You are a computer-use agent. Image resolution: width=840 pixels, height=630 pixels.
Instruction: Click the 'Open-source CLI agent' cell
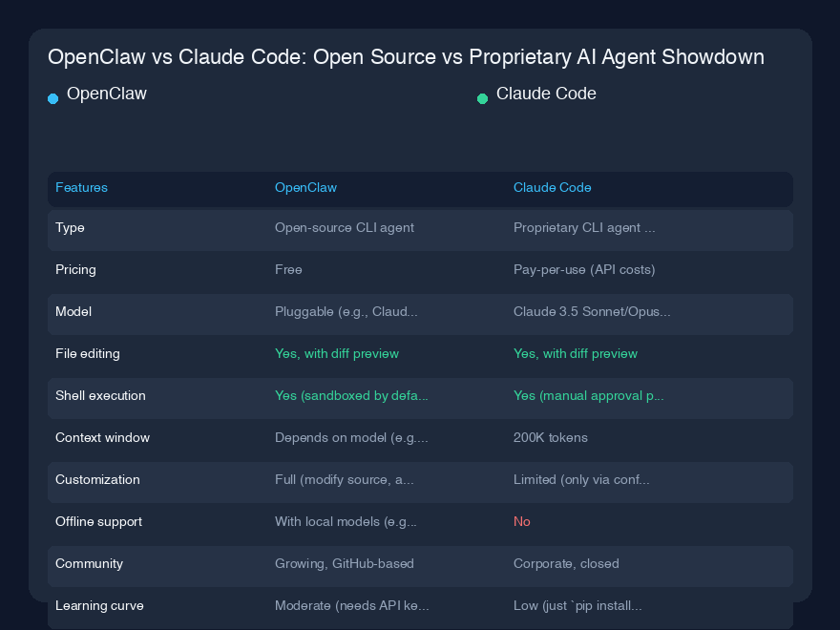coord(345,228)
